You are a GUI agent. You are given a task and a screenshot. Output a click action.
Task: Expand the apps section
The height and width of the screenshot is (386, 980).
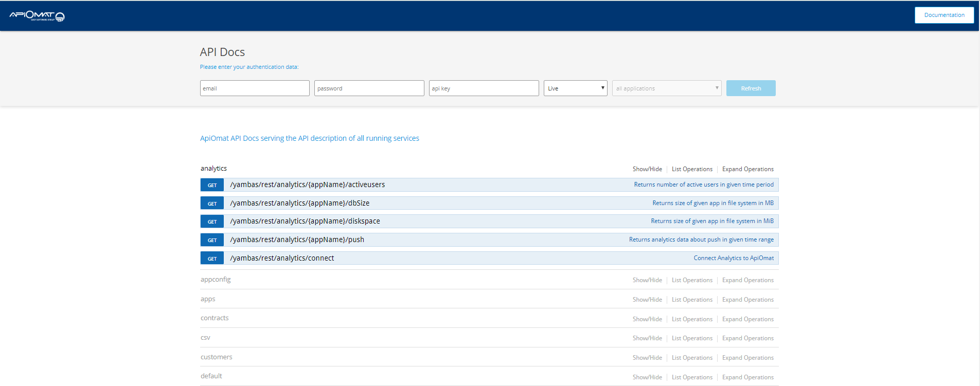pyautogui.click(x=208, y=299)
